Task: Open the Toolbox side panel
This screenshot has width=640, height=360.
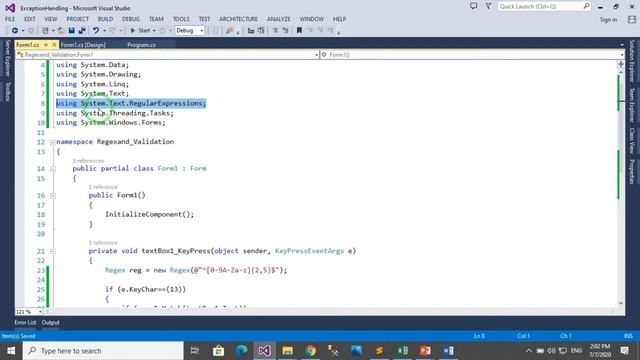Action: pyautogui.click(x=7, y=91)
